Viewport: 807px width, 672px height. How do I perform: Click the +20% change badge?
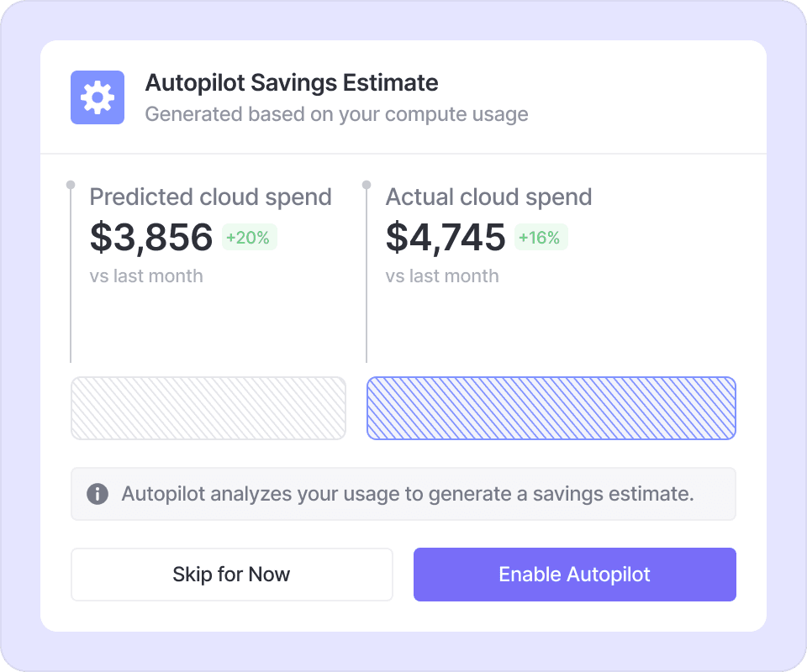(248, 238)
